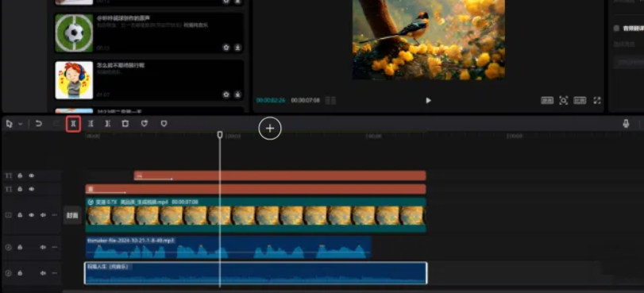The width and height of the screenshot is (644, 293).
Task: Download the soccer ball audio item
Action: [237, 48]
